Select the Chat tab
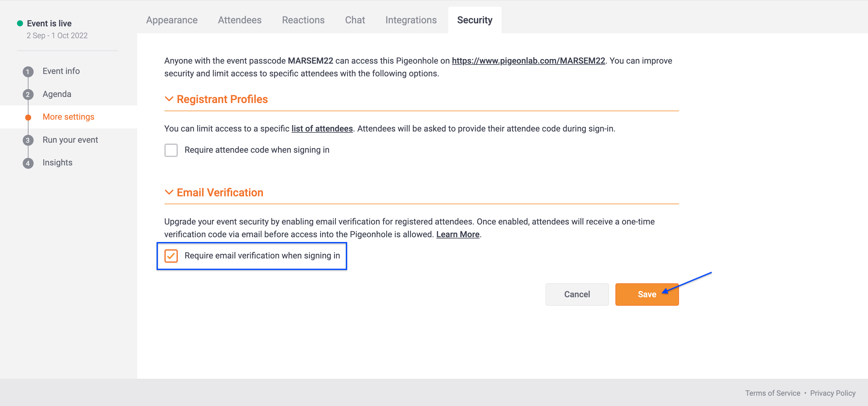The width and height of the screenshot is (868, 406). click(355, 20)
